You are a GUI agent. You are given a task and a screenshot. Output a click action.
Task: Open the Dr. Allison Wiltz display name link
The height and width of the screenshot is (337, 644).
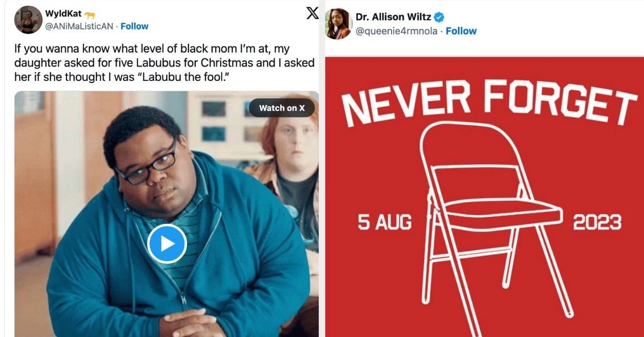pos(394,17)
